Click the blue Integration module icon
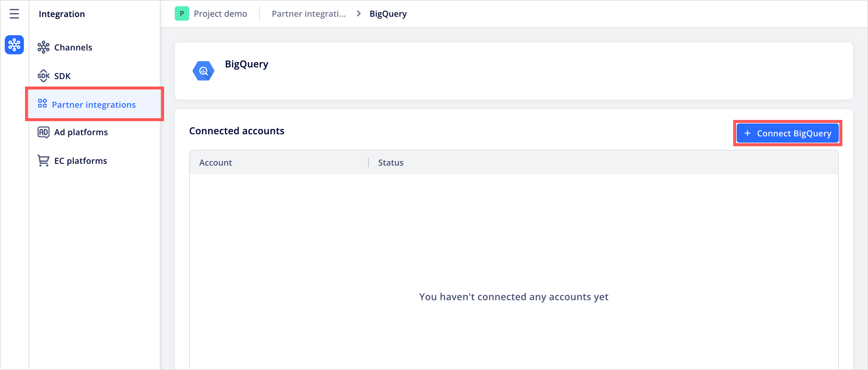The height and width of the screenshot is (370, 868). click(x=14, y=44)
